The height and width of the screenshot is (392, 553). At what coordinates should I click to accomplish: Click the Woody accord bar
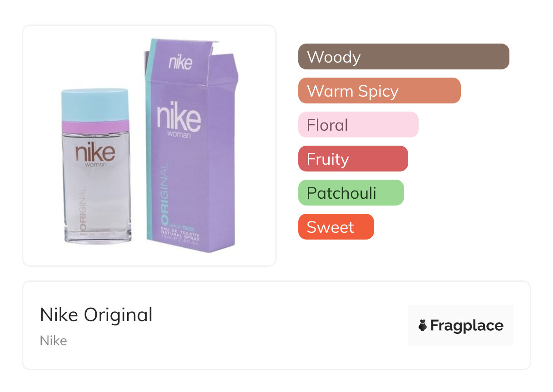(x=403, y=57)
